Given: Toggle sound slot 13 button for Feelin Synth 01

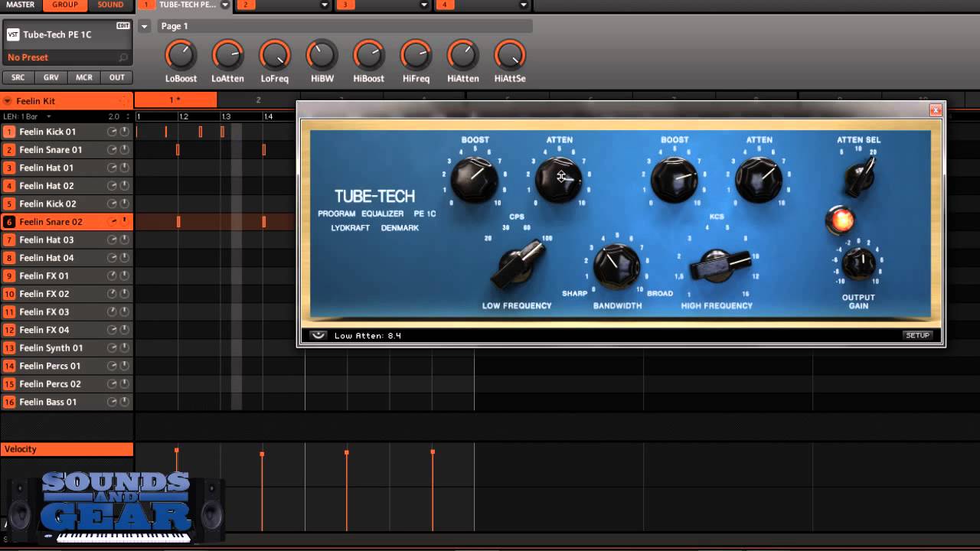Looking at the screenshot, I should click(9, 347).
